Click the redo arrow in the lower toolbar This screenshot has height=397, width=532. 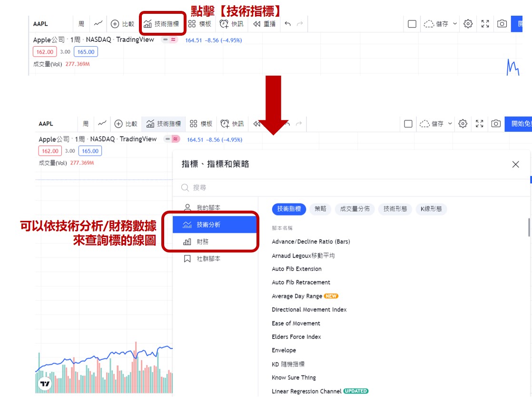coord(298,124)
